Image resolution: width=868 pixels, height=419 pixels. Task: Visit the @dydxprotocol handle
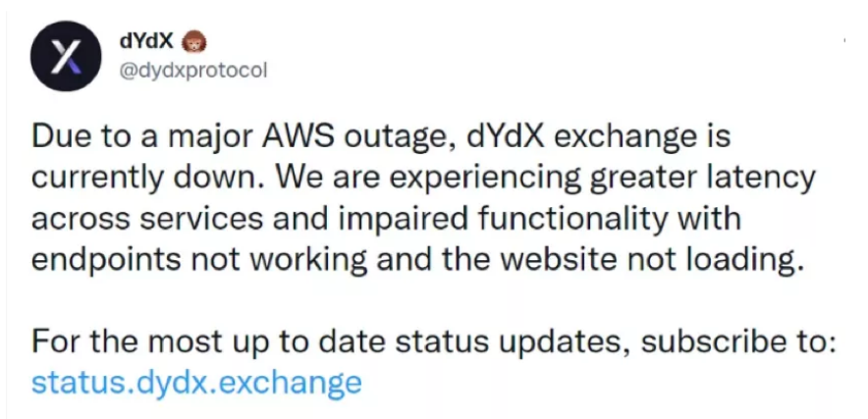coord(192,71)
